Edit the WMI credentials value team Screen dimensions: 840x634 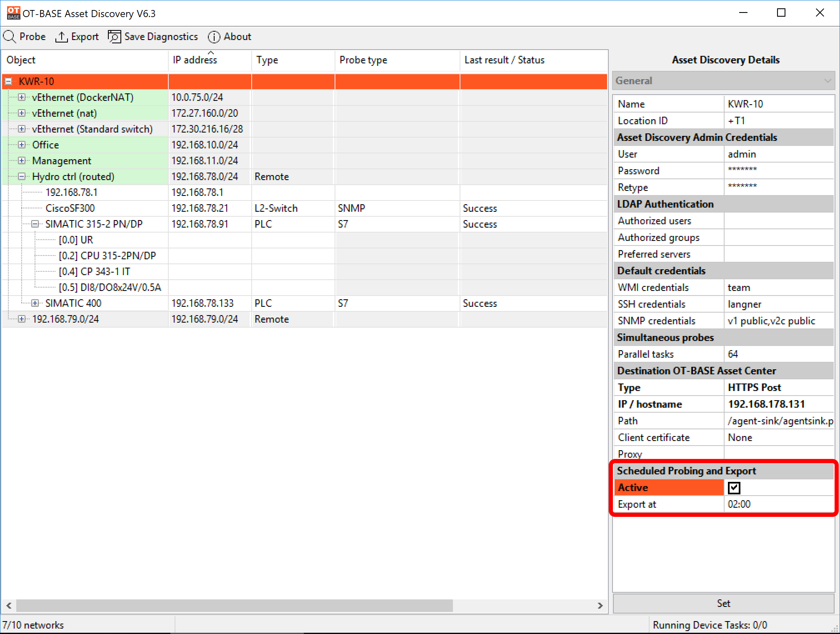point(779,287)
